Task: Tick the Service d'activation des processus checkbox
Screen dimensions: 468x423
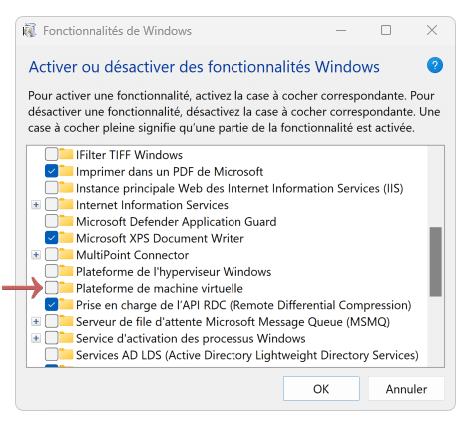Action: (51, 338)
